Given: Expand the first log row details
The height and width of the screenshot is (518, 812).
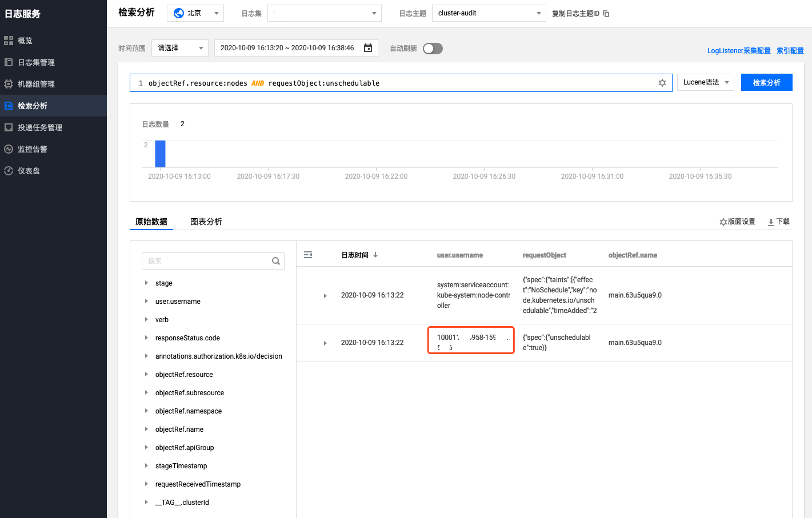Looking at the screenshot, I should tap(325, 296).
